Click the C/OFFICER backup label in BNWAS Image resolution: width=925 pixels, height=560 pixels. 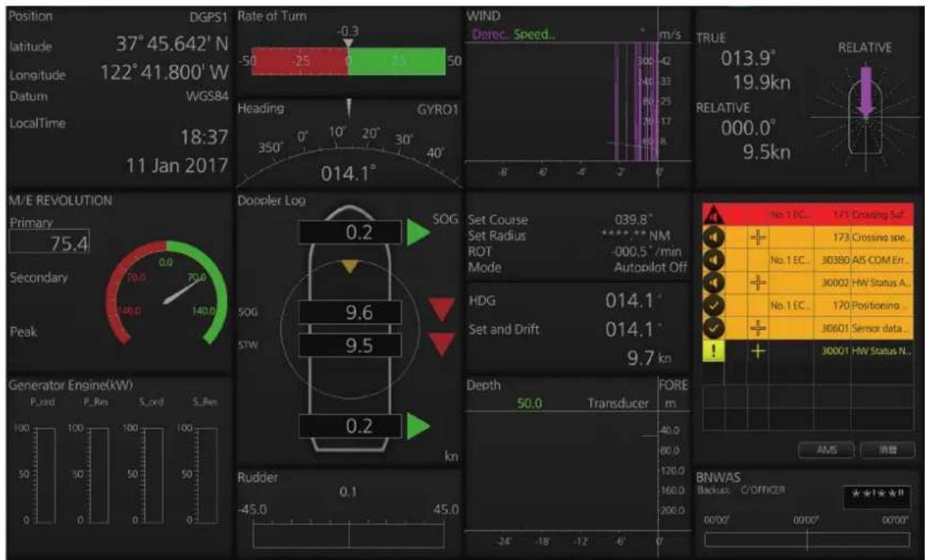click(x=763, y=491)
